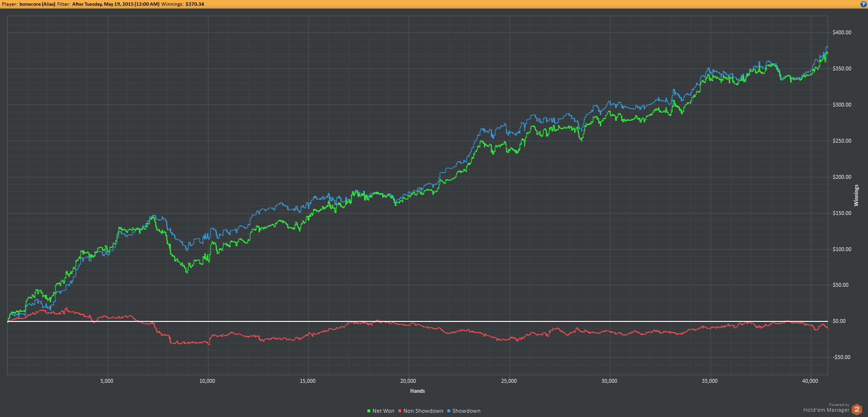Click the 30,000 hands axis label

609,381
